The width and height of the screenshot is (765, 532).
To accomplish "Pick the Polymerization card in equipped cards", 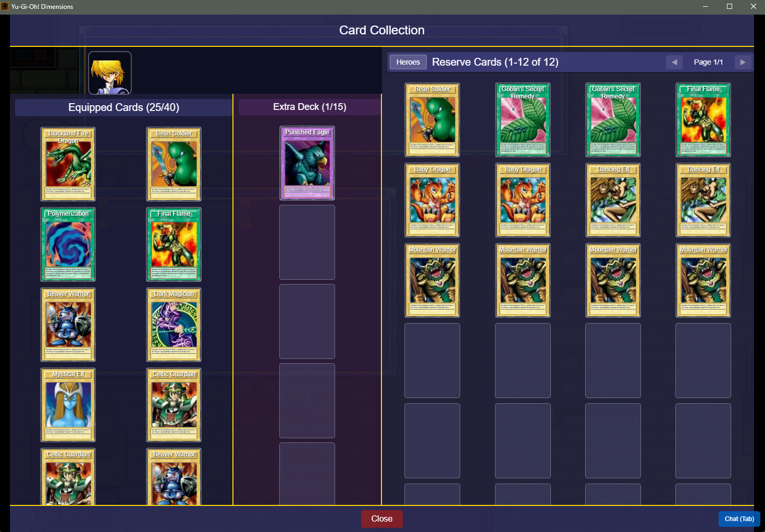I will point(68,244).
